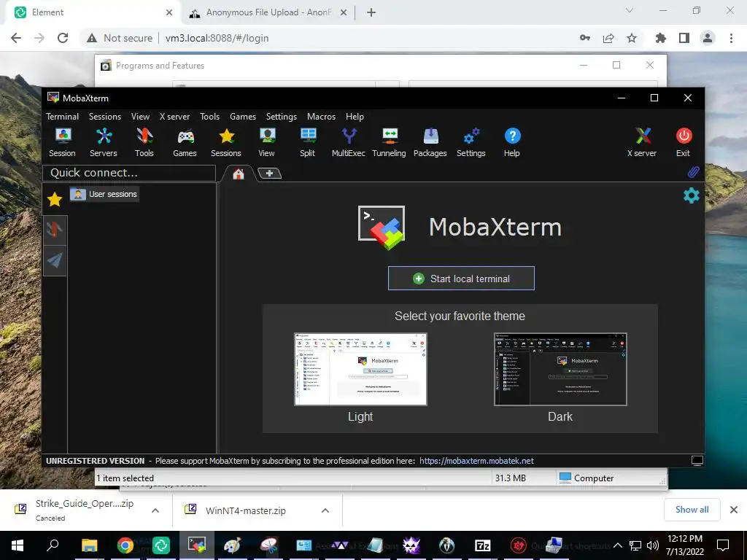Open the Session toolbar button in MobaXterm
The width and height of the screenshot is (747, 560).
click(63, 142)
